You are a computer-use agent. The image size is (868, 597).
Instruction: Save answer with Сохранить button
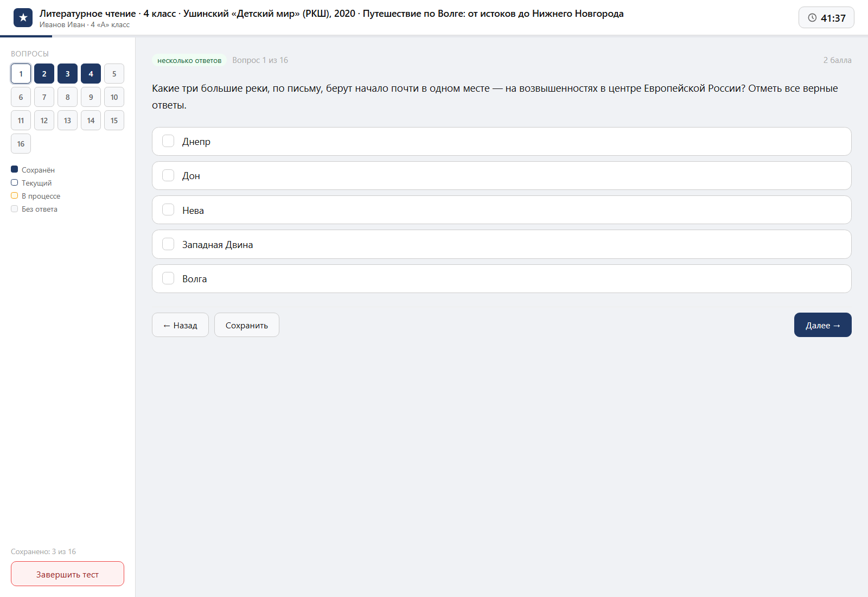[247, 325]
